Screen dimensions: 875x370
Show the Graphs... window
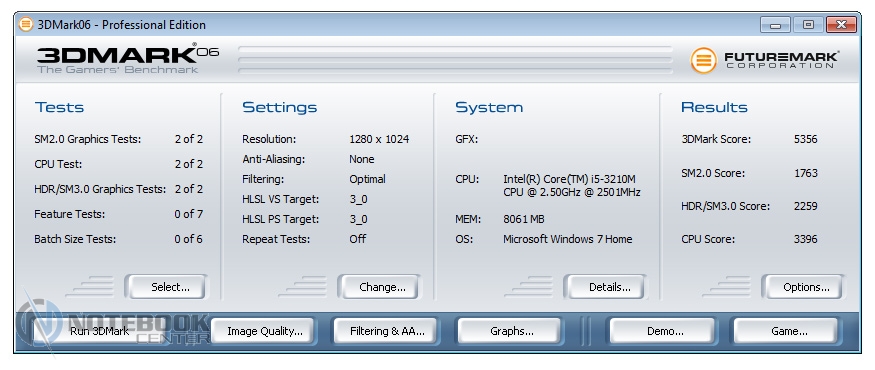pos(512,331)
